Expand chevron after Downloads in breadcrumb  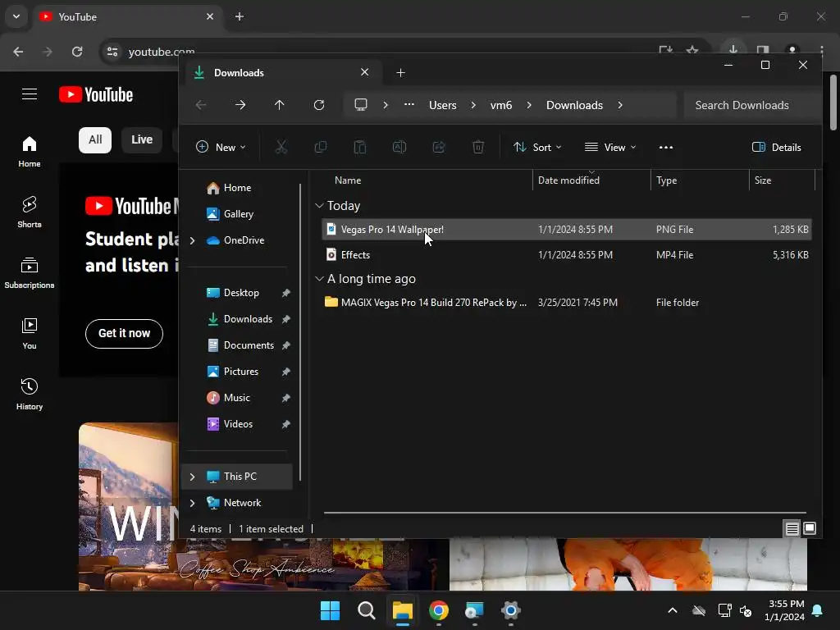(620, 105)
